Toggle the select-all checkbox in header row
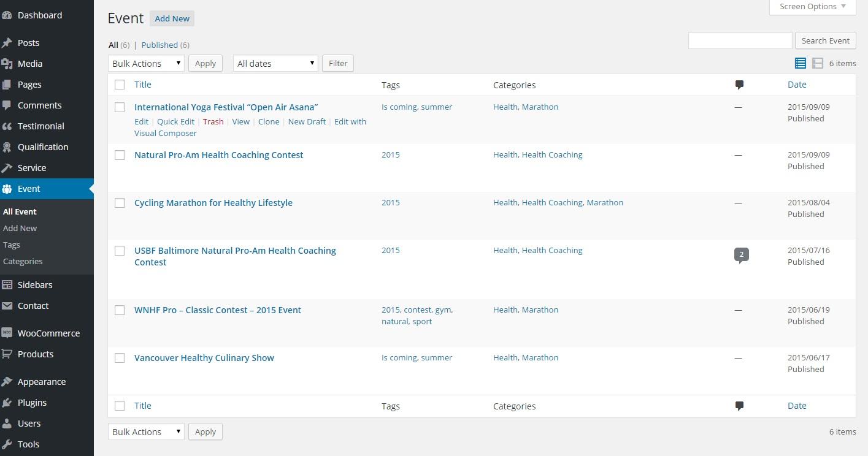 click(x=120, y=85)
